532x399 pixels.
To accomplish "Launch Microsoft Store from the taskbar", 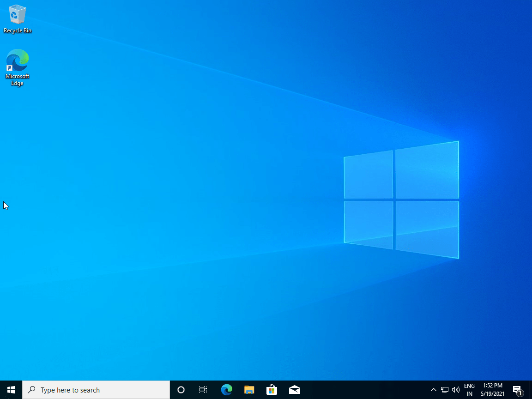I will point(272,390).
